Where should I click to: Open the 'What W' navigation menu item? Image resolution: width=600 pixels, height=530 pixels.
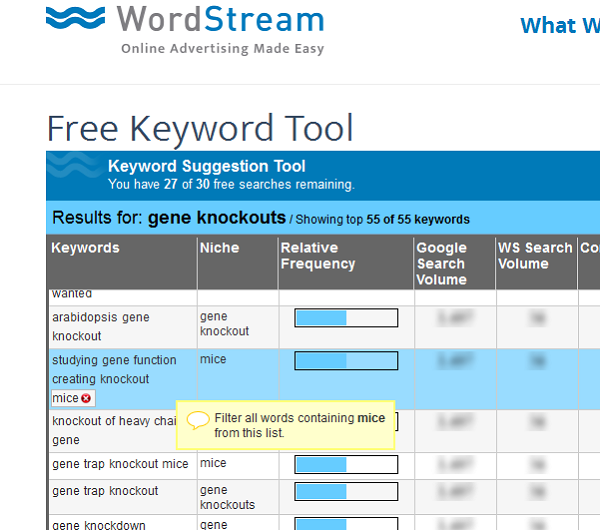560,26
